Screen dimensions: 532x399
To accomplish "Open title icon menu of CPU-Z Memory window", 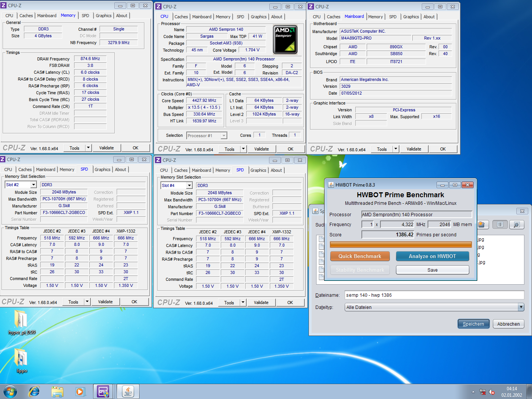I will pos(3,5).
